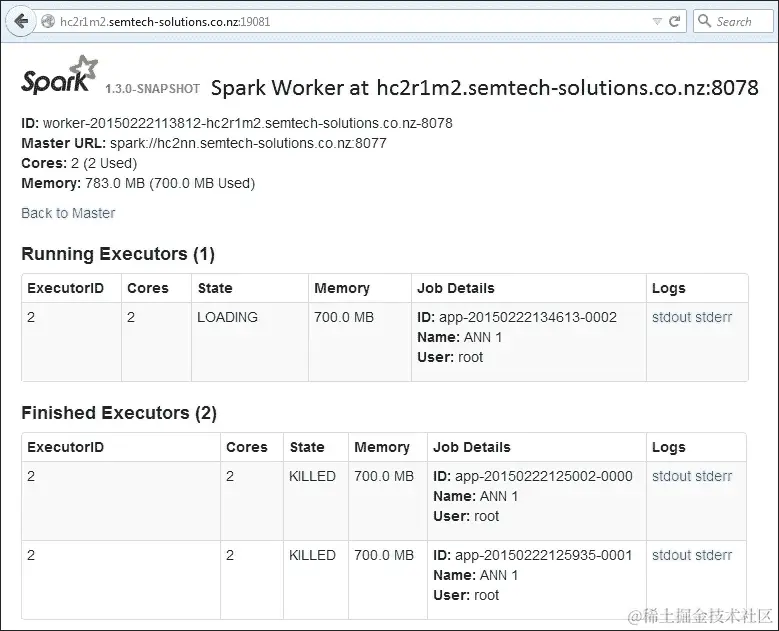Image resolution: width=779 pixels, height=631 pixels.
Task: Click the Spark logo
Action: tap(59, 75)
